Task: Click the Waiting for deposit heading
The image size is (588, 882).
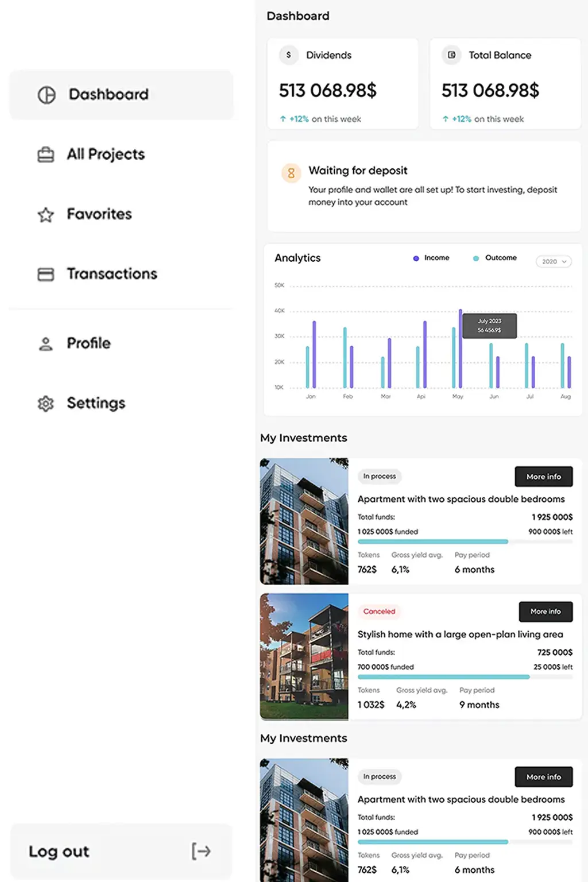Action: coord(358,171)
